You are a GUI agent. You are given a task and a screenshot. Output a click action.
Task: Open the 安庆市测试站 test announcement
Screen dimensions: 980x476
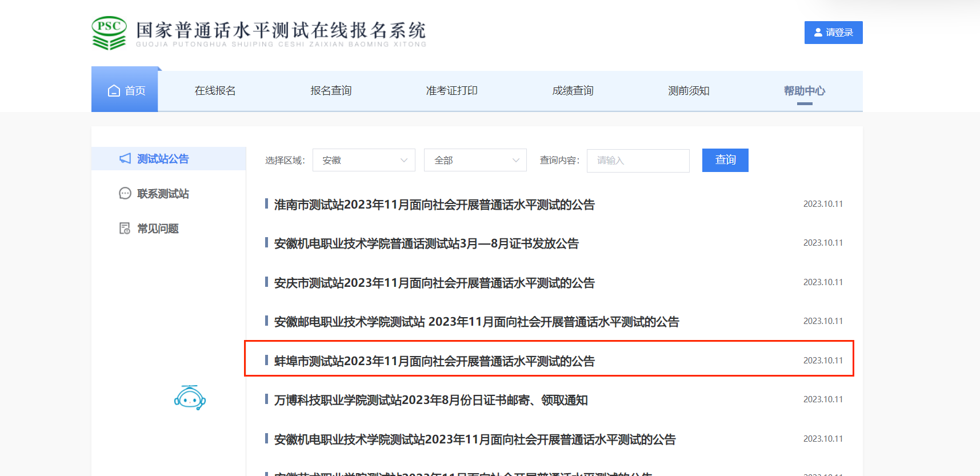tap(434, 283)
